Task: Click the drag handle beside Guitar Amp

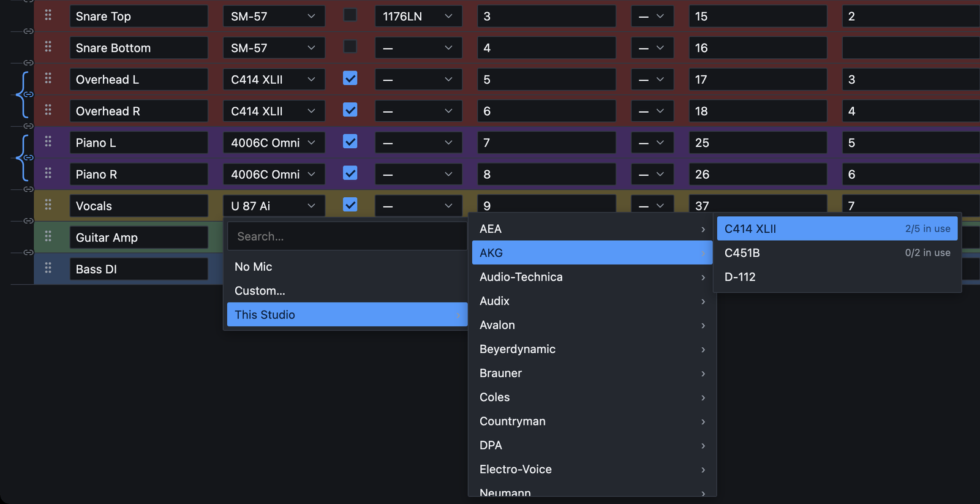Action: pyautogui.click(x=48, y=236)
